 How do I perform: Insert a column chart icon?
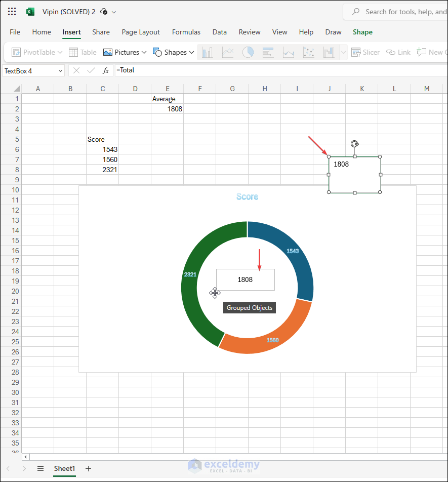pyautogui.click(x=208, y=52)
